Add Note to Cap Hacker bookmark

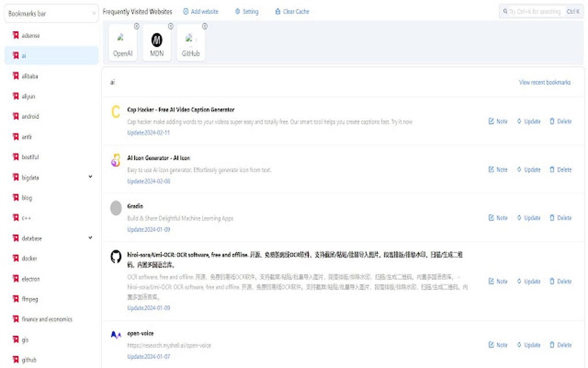498,121
